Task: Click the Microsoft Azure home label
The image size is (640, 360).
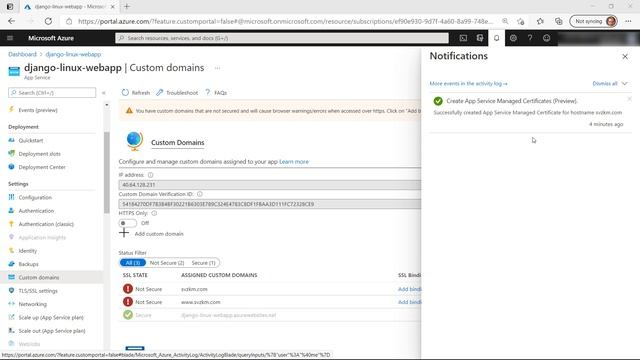Action: 51,38
